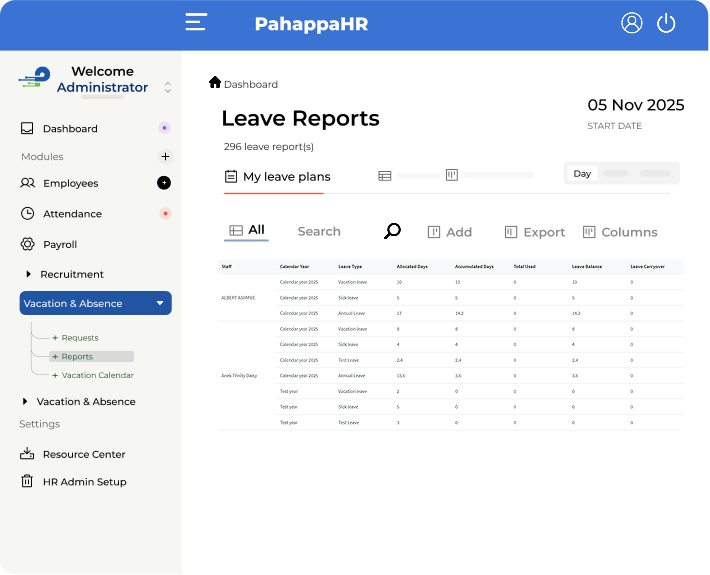The height and width of the screenshot is (575, 710).
Task: Click the user profile icon
Action: 631,23
